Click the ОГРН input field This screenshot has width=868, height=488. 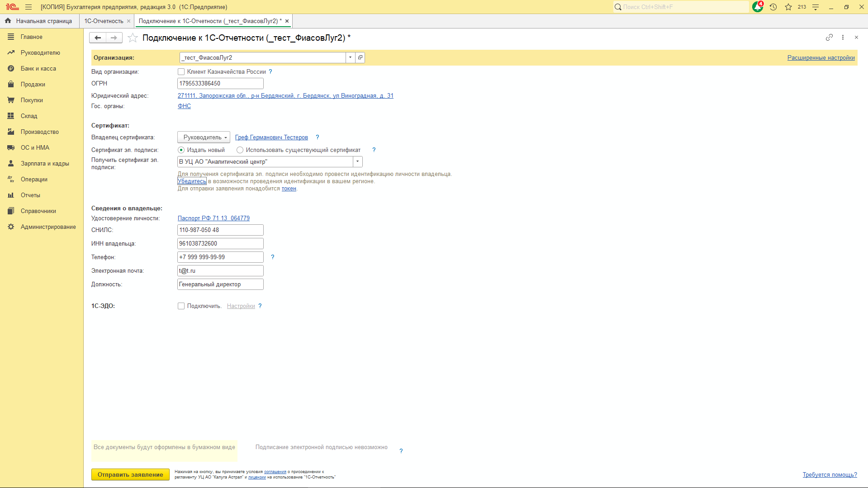(x=220, y=83)
